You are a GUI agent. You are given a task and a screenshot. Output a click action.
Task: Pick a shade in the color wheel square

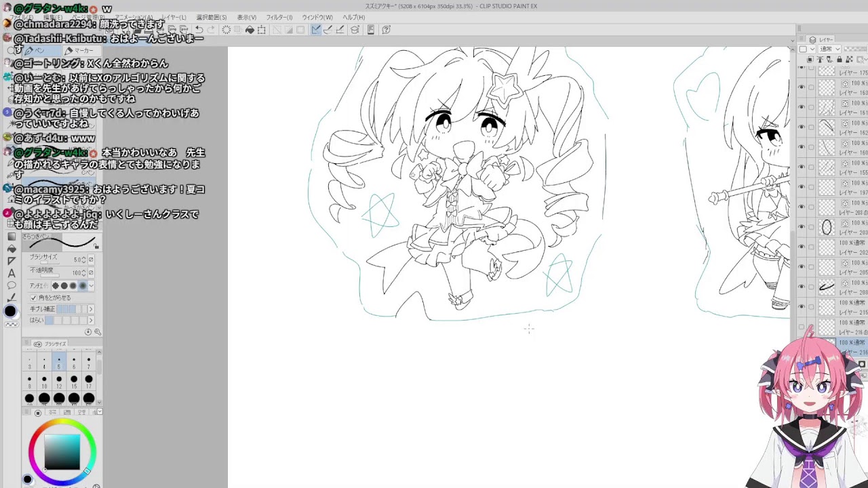click(x=62, y=451)
